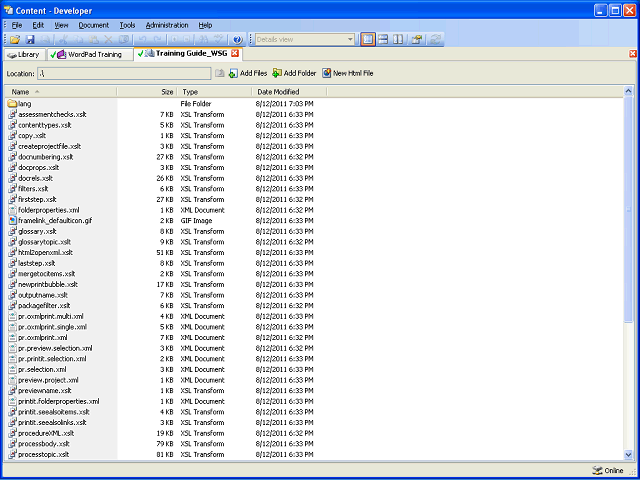The height and width of the screenshot is (480, 640).
Task: Click the Cut scissors toolbar icon
Action: click(63, 40)
